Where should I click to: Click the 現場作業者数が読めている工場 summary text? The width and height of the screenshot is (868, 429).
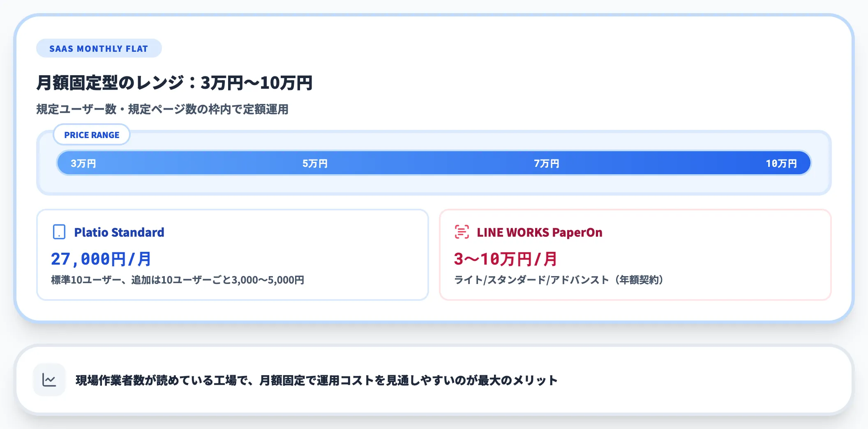316,380
